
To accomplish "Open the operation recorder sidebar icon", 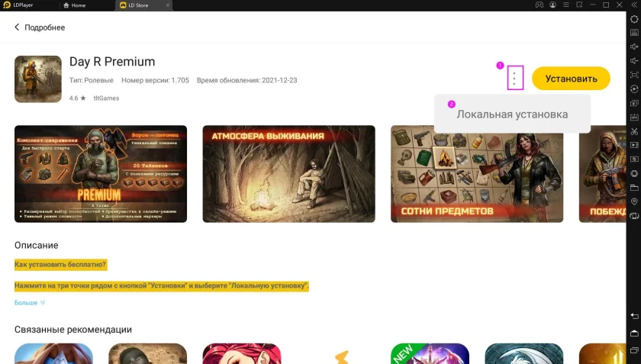I will tap(634, 89).
